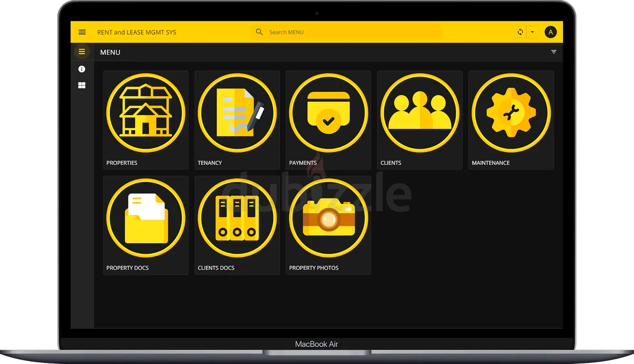Open the info page in sidebar

pos(82,69)
